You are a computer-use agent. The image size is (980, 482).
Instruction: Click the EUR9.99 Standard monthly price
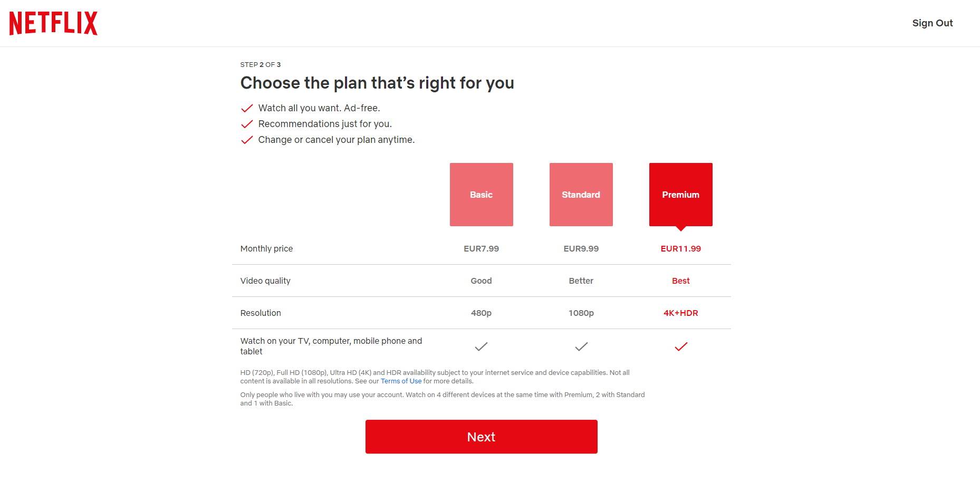click(581, 249)
